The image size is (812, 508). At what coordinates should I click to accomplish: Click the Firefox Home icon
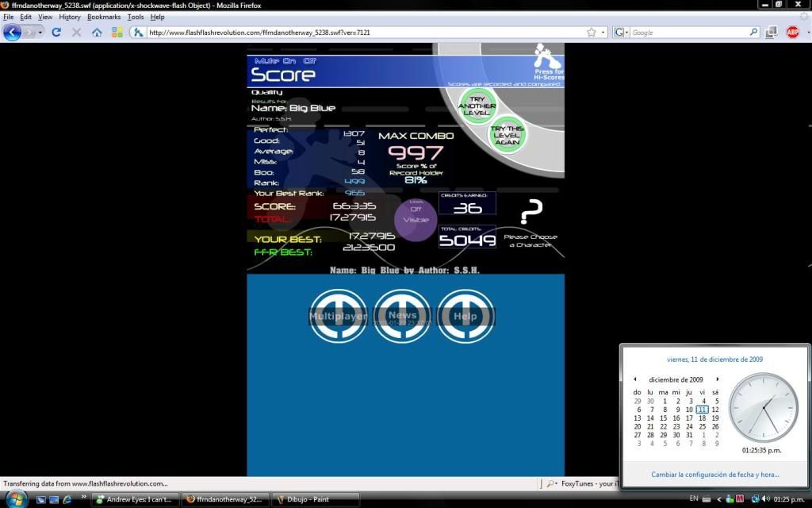click(97, 33)
